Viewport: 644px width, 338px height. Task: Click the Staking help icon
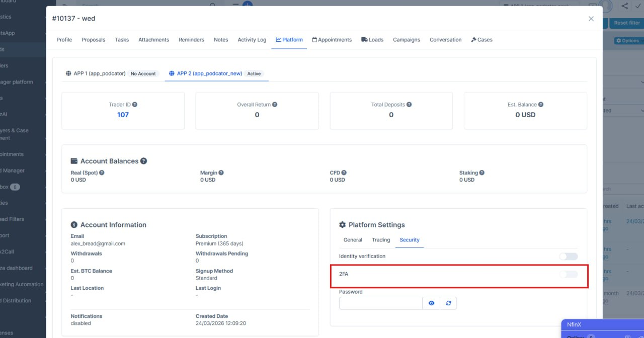[x=482, y=173]
